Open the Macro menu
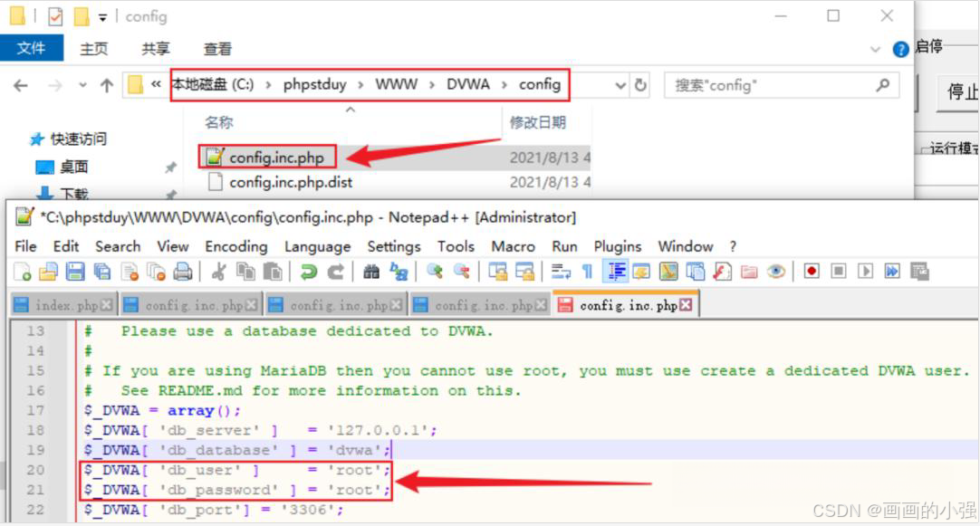The height and width of the screenshot is (526, 980). tap(514, 246)
